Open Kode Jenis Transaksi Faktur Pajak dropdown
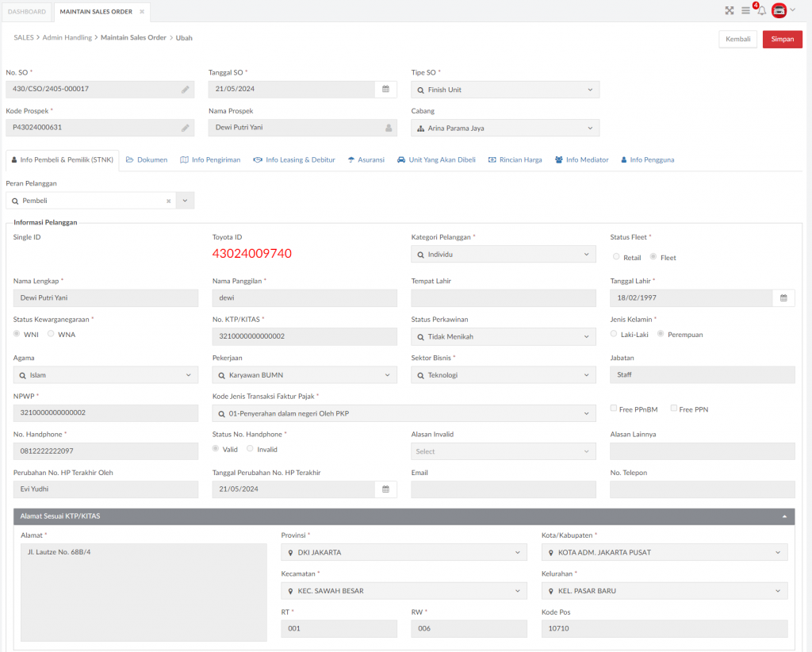The image size is (812, 652). point(404,413)
